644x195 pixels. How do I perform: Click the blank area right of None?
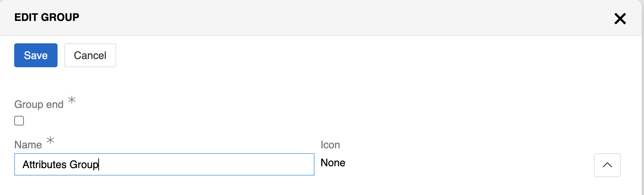tap(467, 163)
